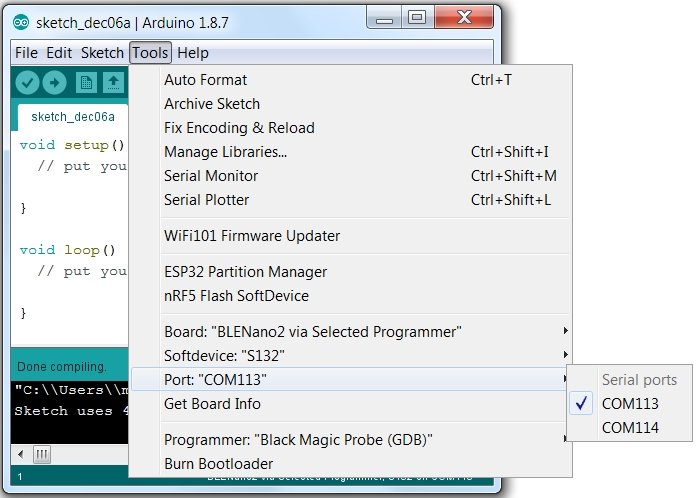Open the Sketch menu
Viewport: 696px width, 498px height.
coord(102,53)
